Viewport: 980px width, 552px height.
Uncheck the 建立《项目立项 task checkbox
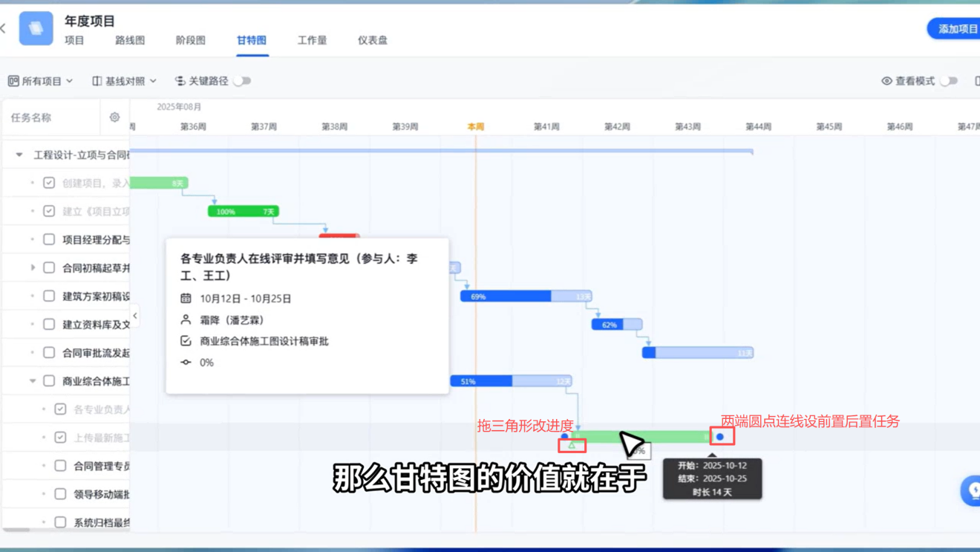(49, 211)
